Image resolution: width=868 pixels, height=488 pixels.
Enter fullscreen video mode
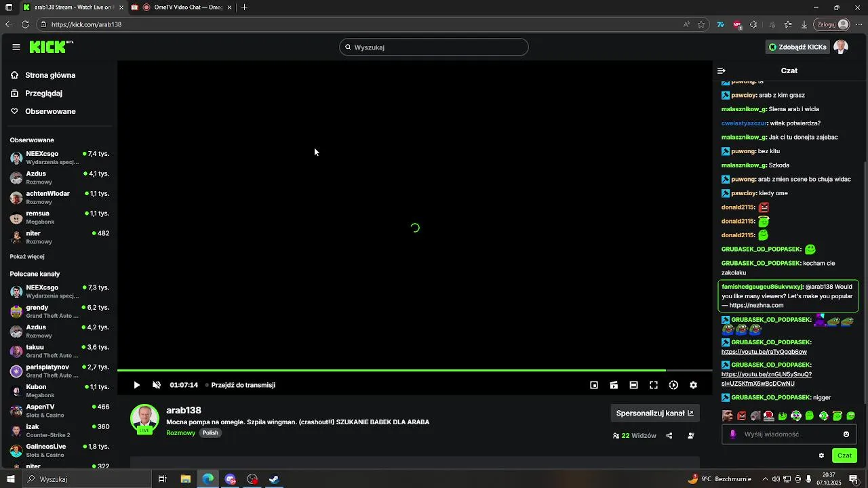(654, 385)
